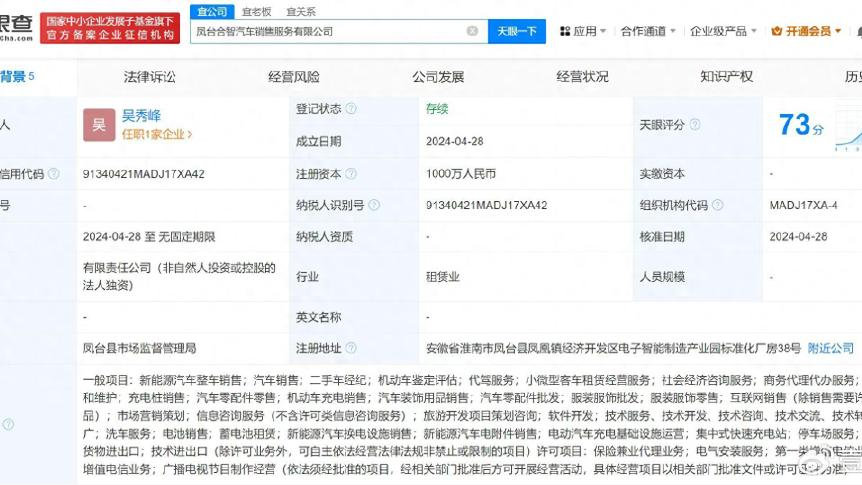Image resolution: width=862 pixels, height=485 pixels.
Task: Open the 公司发展 section tab
Action: click(x=438, y=77)
